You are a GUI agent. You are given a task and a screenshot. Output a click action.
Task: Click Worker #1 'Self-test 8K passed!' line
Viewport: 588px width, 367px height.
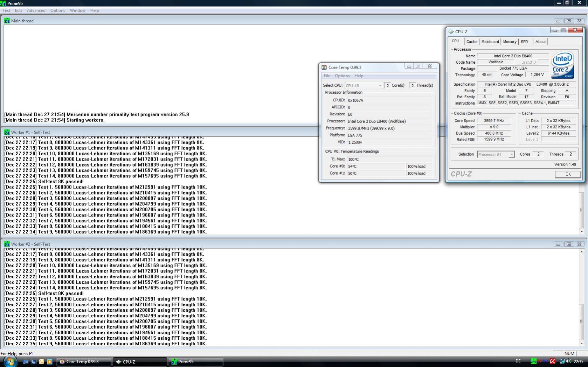click(44, 182)
